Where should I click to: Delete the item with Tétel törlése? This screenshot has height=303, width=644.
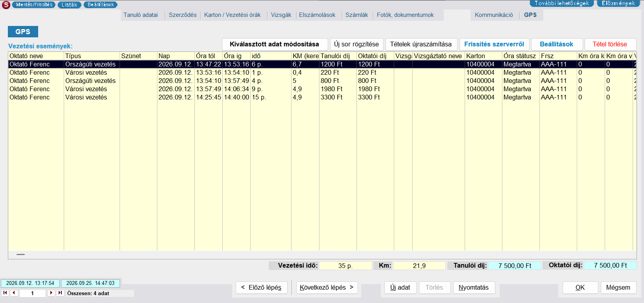(x=610, y=44)
